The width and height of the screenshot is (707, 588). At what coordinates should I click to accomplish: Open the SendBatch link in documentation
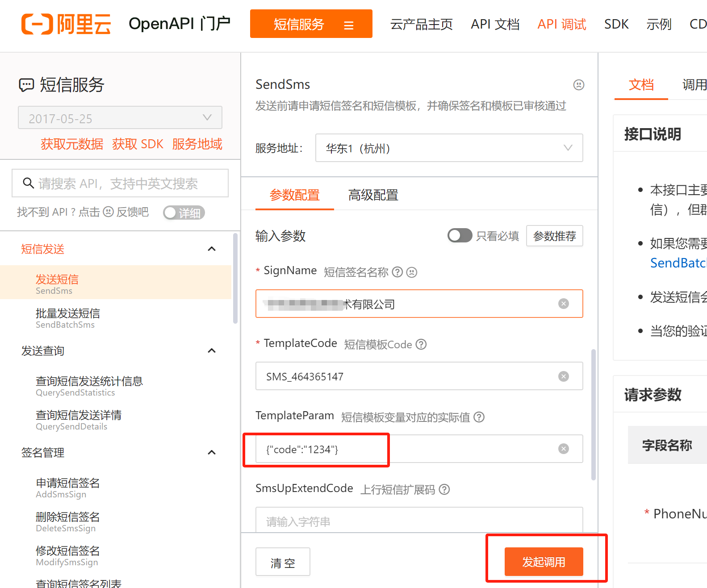tap(678, 263)
